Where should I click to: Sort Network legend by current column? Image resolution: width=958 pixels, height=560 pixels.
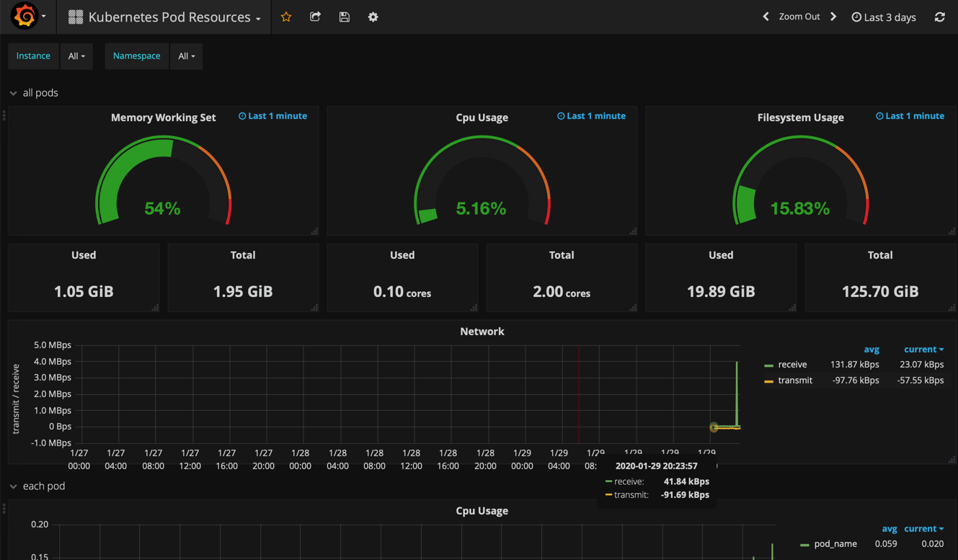[x=923, y=350]
